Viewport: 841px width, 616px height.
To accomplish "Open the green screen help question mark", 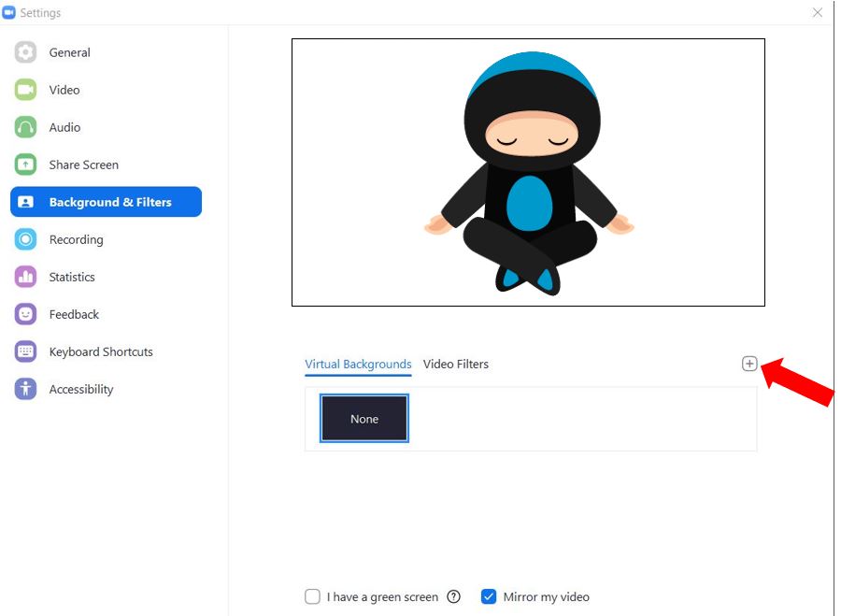I will [x=453, y=596].
